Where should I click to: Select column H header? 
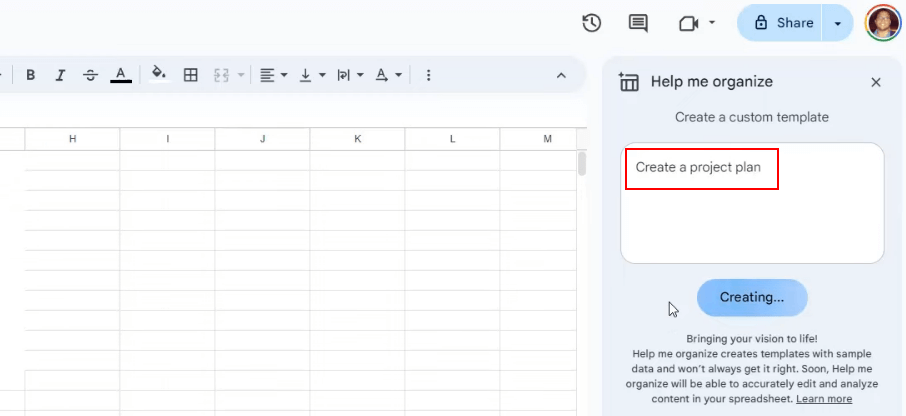click(x=72, y=139)
